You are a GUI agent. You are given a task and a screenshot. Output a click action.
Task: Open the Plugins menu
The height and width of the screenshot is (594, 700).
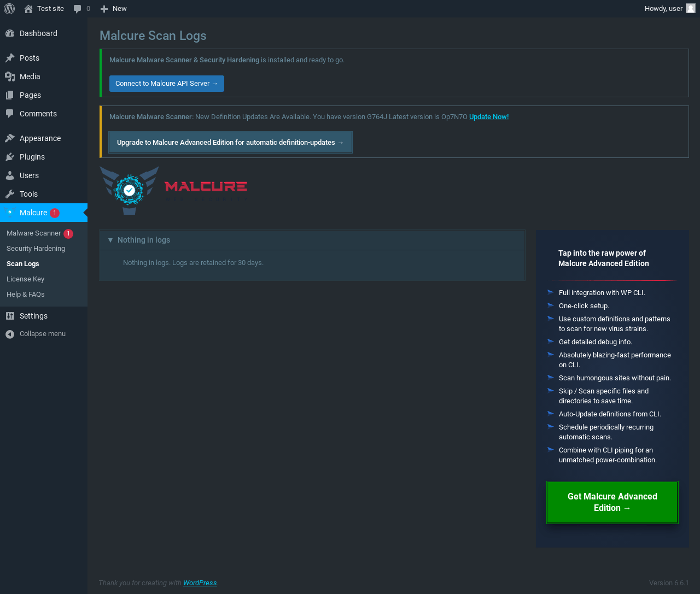(x=44, y=157)
